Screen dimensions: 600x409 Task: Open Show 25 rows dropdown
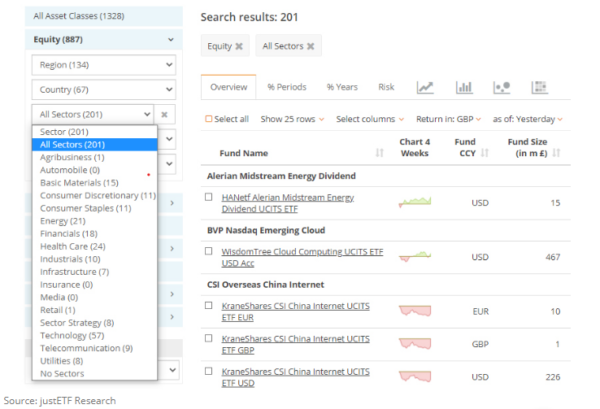(292, 119)
